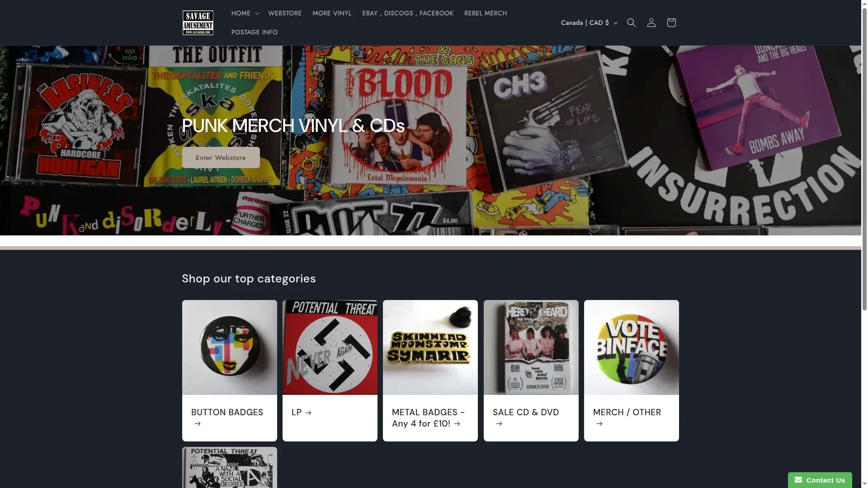Open POSTAGE INFO menu item
The width and height of the screenshot is (868, 488).
[x=255, y=32]
